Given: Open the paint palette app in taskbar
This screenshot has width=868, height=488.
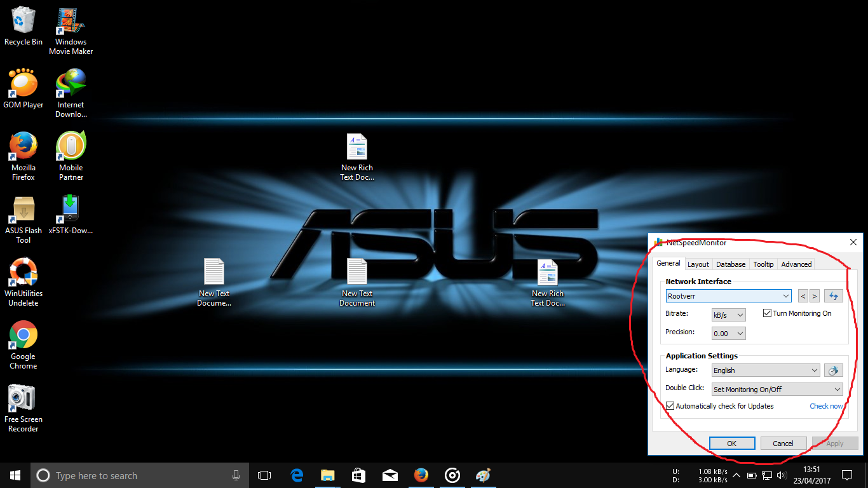Looking at the screenshot, I should 484,475.
